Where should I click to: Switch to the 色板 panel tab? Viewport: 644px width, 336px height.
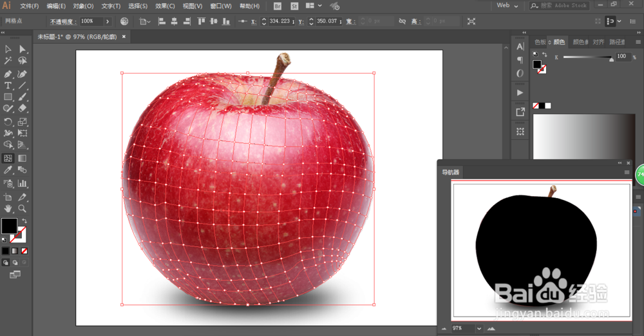pyautogui.click(x=540, y=42)
